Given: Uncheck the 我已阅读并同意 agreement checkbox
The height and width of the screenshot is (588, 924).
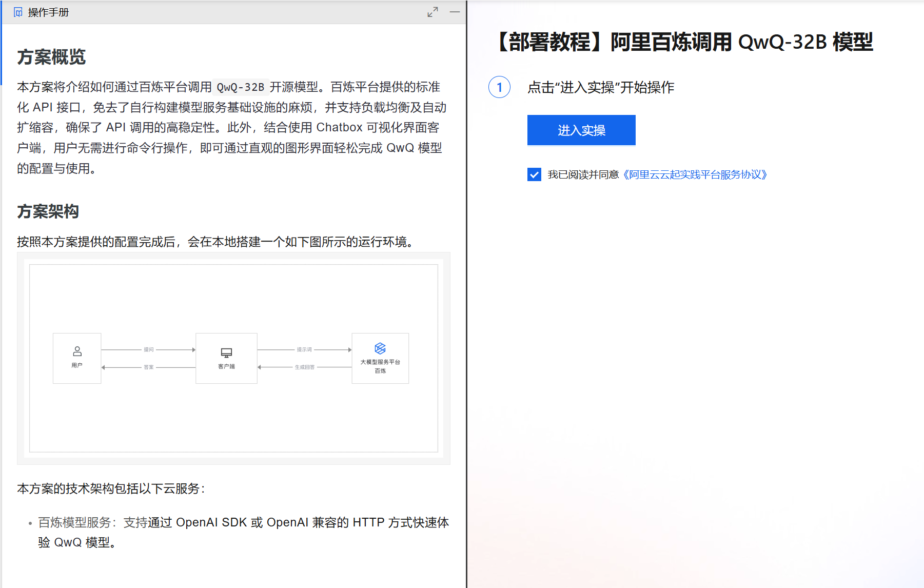Looking at the screenshot, I should pos(534,174).
